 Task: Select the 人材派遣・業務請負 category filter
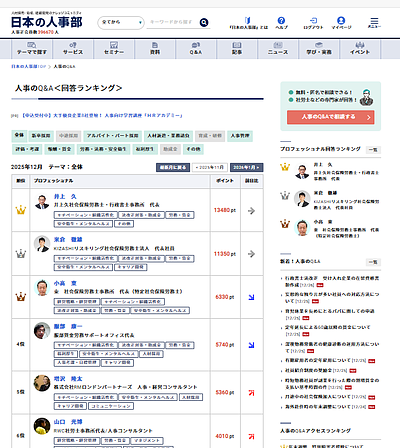168,136
